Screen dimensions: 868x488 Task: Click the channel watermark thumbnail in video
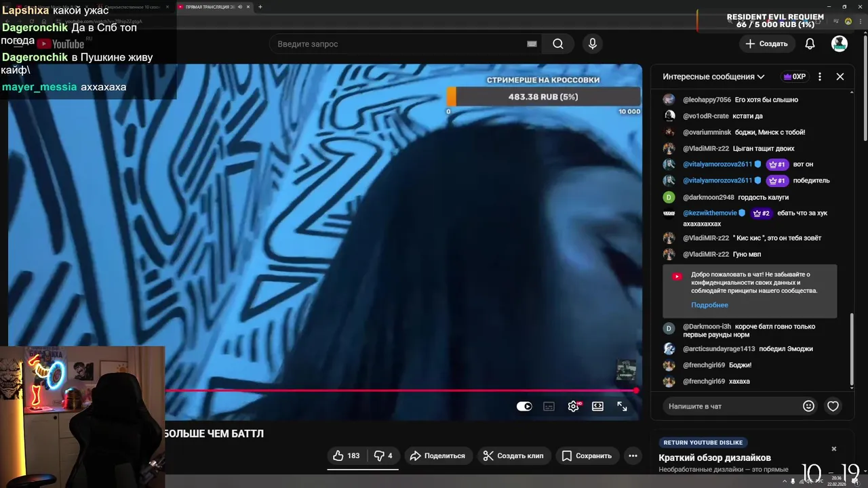coord(625,370)
